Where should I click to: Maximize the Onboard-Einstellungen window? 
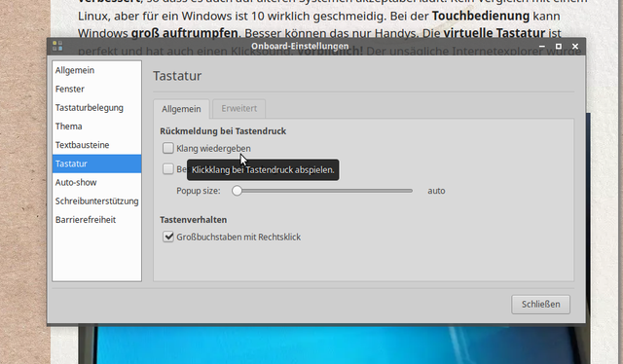558,47
